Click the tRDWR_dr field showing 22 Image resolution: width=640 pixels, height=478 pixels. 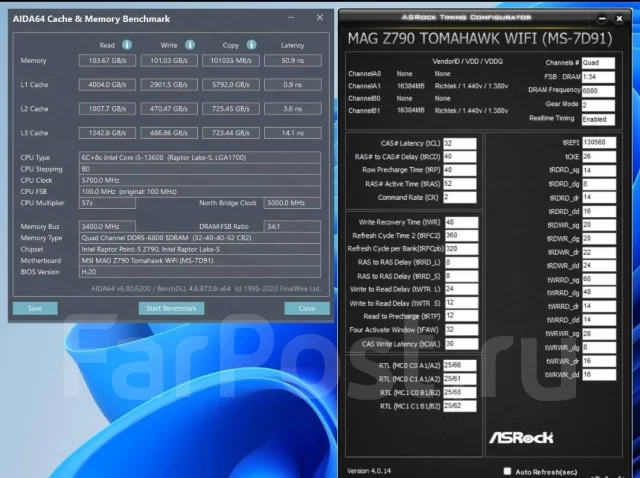[x=599, y=252]
